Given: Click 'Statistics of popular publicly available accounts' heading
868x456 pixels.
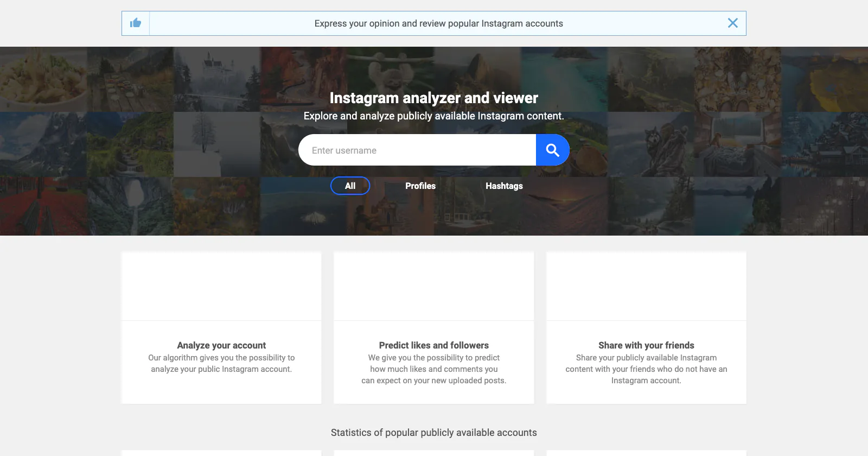Looking at the screenshot, I should pos(434,433).
